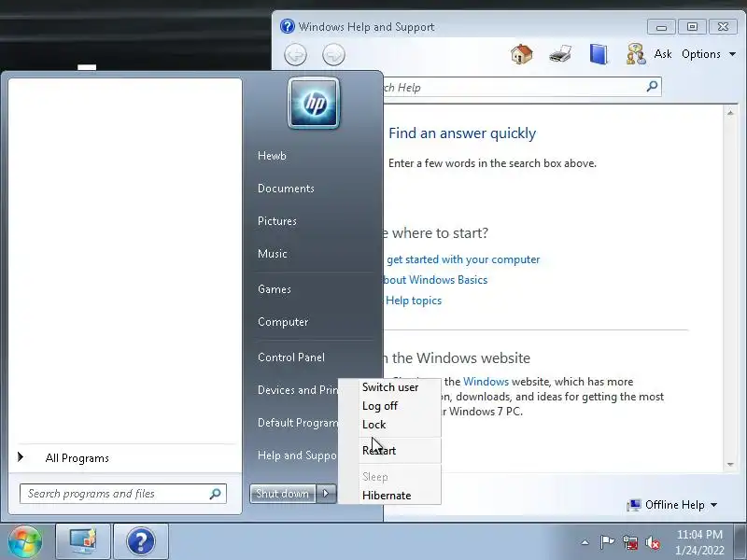The width and height of the screenshot is (747, 560).
Task: Open the Windows Basics link
Action: 436,280
